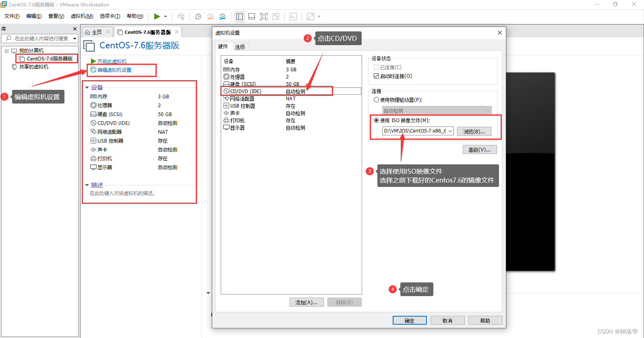Click 帮助 button in settings dialog
This screenshot has width=644, height=338.
pos(485,321)
